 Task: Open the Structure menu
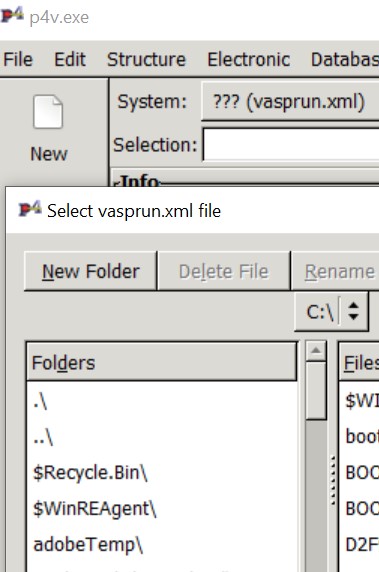[146, 59]
